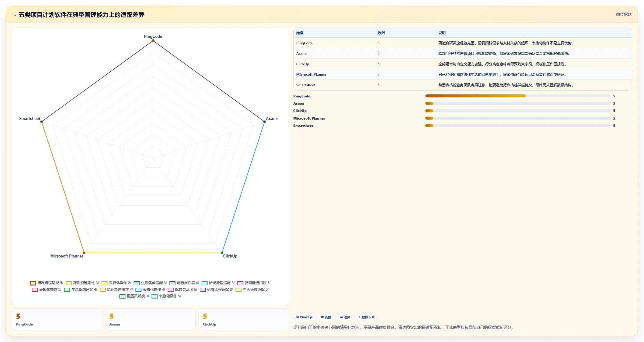Select the 进度 chip
Screen dimensions: 644x342
[x=345, y=317]
